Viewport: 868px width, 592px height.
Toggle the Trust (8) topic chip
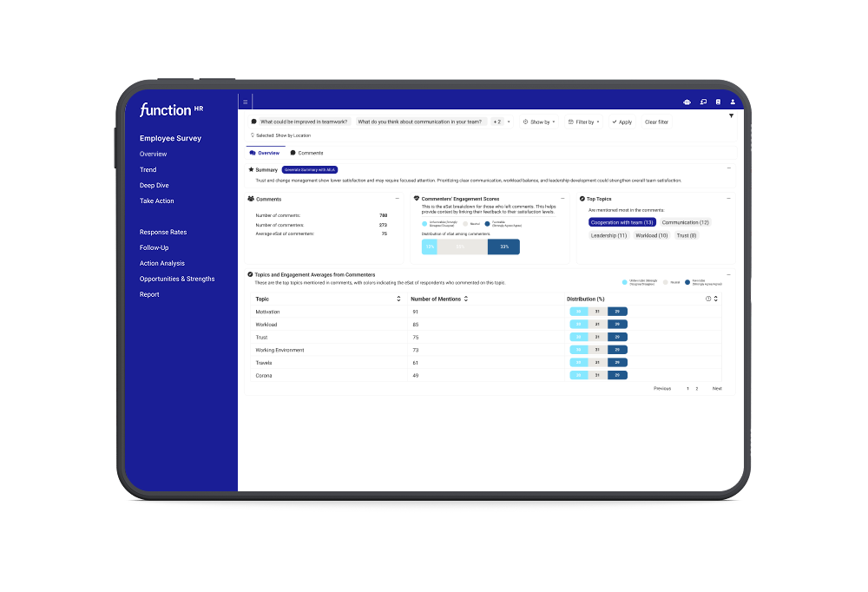687,235
